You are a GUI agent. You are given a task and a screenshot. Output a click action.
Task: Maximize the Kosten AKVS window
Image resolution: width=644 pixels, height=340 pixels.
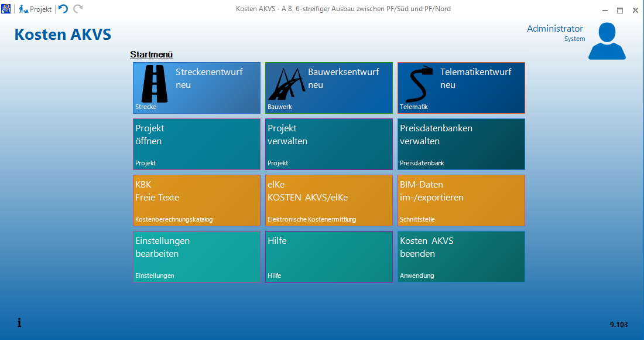coord(620,11)
